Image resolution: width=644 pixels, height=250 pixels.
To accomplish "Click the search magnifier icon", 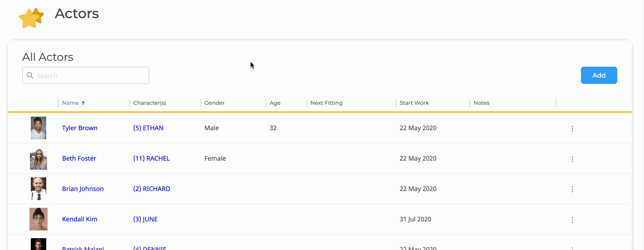I will (30, 75).
